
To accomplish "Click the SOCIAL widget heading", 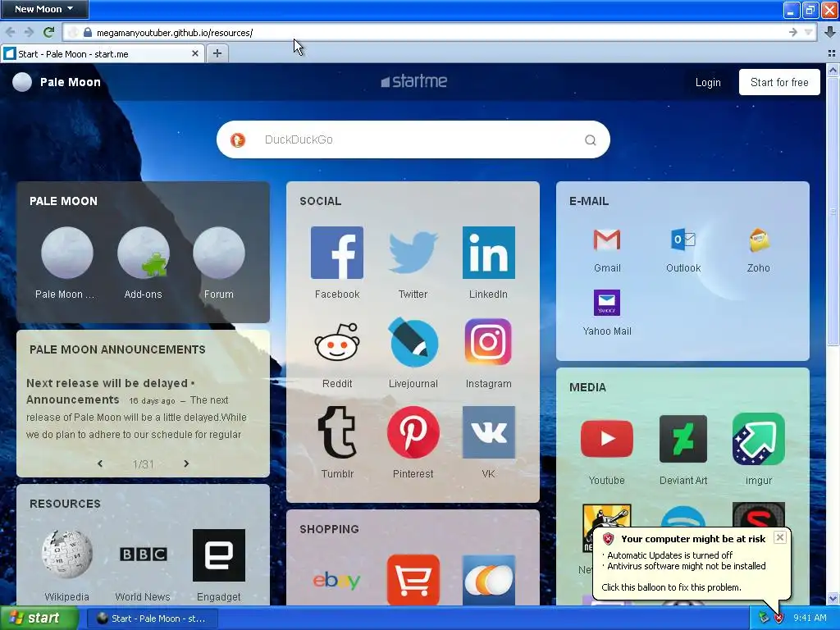I will pos(321,202).
